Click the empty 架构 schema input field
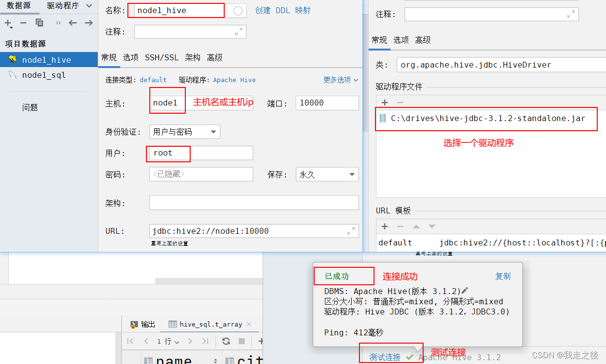The height and width of the screenshot is (364, 606). tap(254, 203)
